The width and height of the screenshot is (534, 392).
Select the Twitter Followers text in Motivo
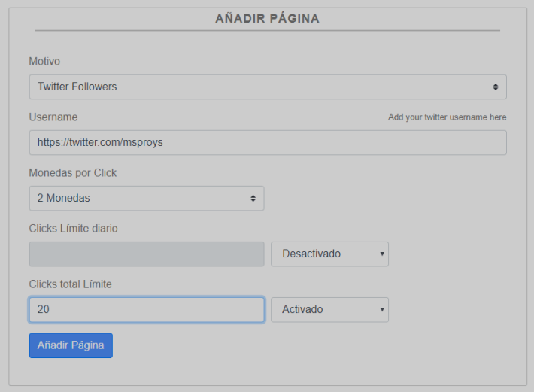[77, 87]
